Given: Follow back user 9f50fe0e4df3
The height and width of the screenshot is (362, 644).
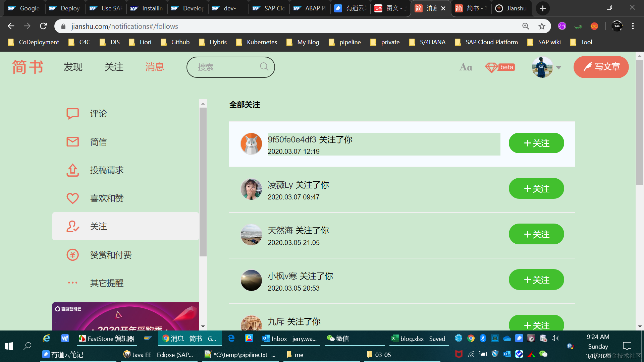Looking at the screenshot, I should coord(536,143).
